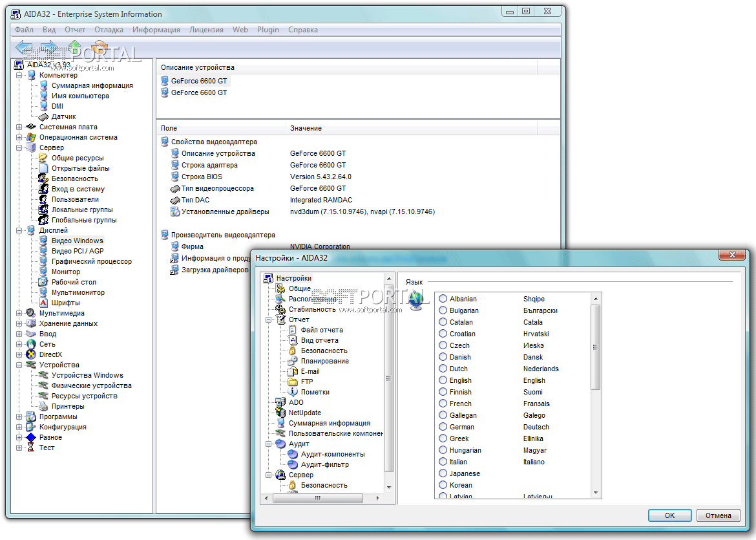Open the Справка menu

point(303,30)
